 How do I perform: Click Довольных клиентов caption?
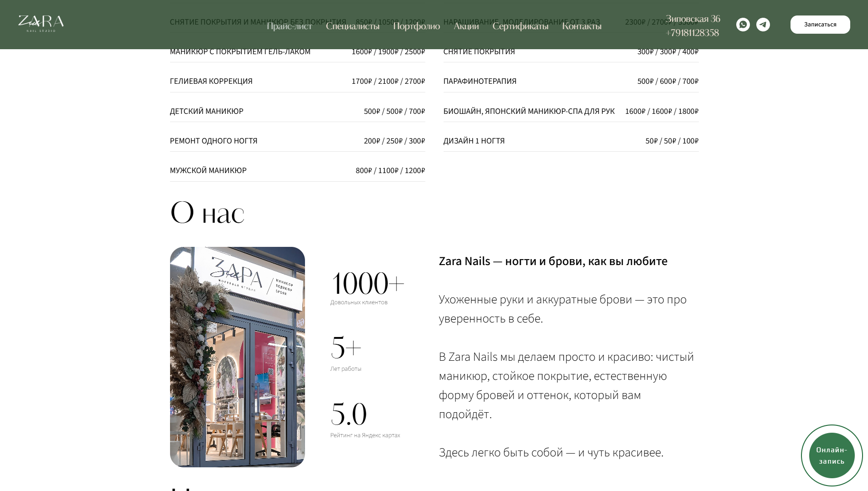pos(359,302)
